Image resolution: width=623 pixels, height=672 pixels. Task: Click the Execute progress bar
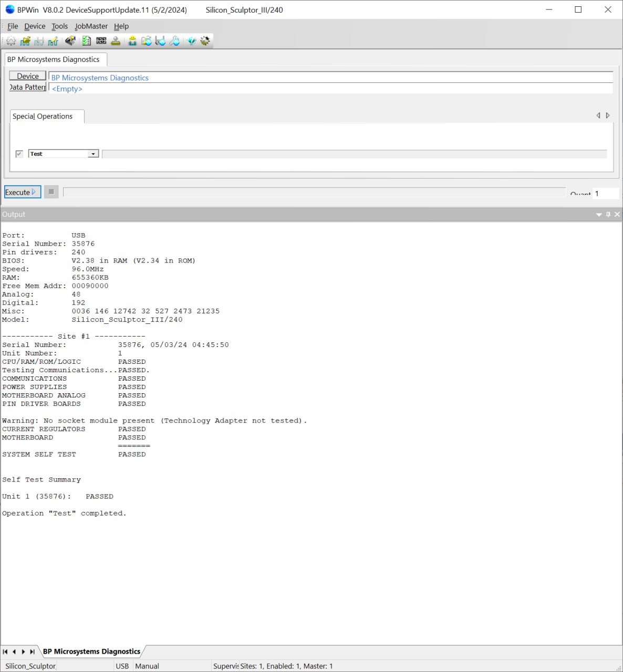[314, 192]
